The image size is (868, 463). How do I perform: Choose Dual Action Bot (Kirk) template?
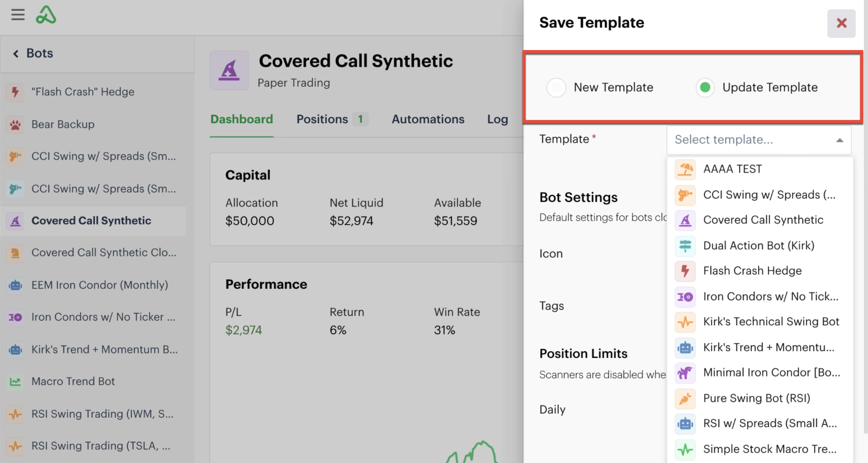(x=758, y=246)
